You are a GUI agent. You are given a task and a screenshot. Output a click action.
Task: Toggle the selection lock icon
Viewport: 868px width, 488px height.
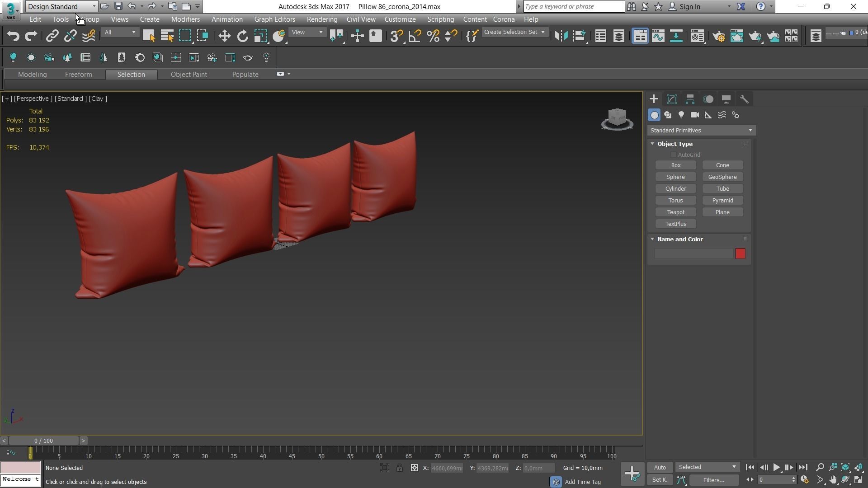400,468
